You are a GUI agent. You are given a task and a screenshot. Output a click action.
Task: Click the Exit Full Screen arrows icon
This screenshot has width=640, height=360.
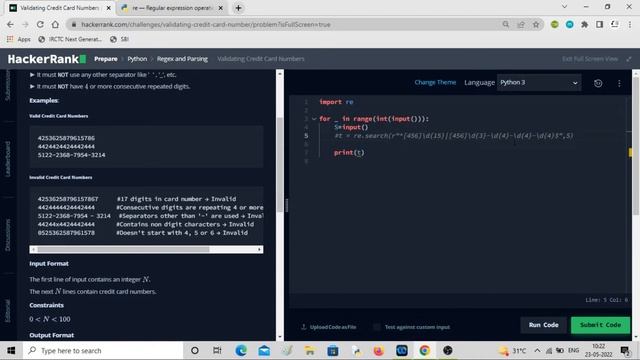pyautogui.click(x=629, y=59)
